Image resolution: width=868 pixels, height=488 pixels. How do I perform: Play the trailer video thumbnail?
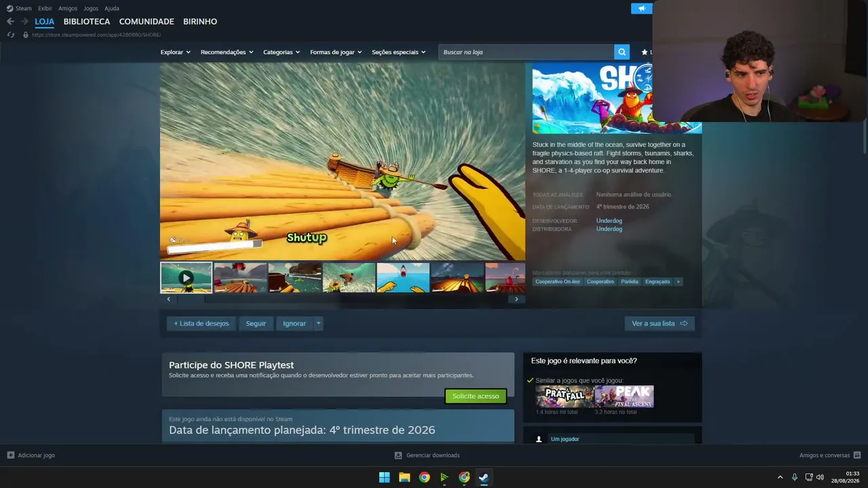coord(186,278)
